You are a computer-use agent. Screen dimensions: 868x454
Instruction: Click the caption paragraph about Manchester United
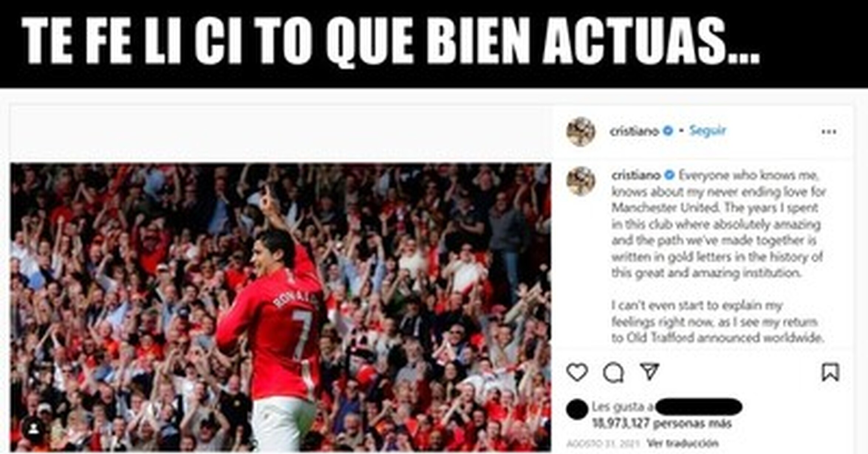point(717,224)
